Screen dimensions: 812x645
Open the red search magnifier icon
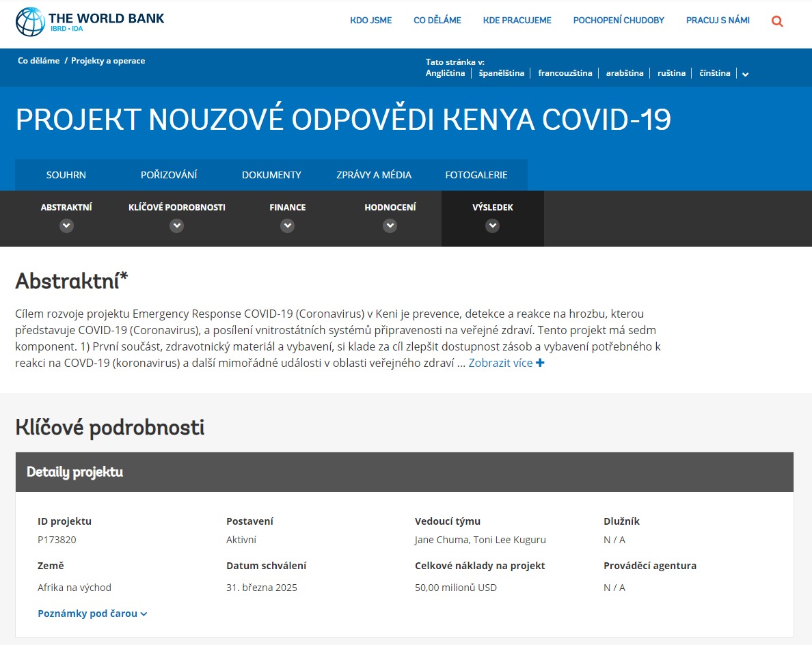pyautogui.click(x=776, y=21)
